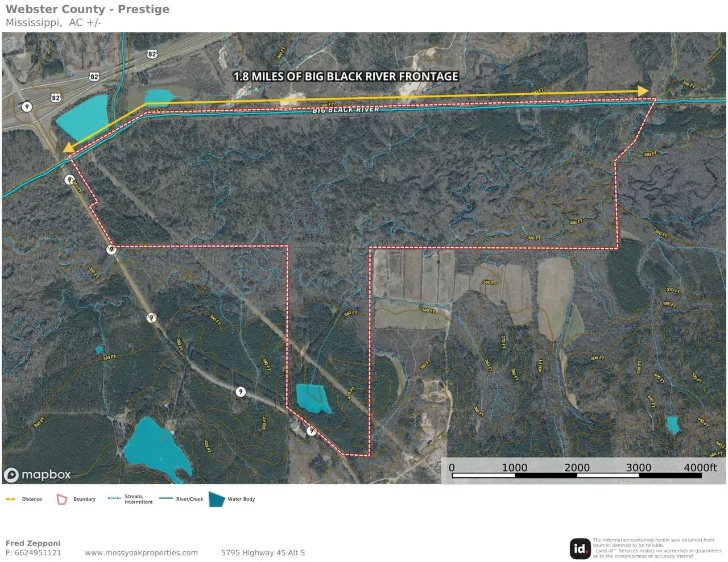
Task: Click the cyan pond inside the property boundary
Action: pyautogui.click(x=312, y=398)
